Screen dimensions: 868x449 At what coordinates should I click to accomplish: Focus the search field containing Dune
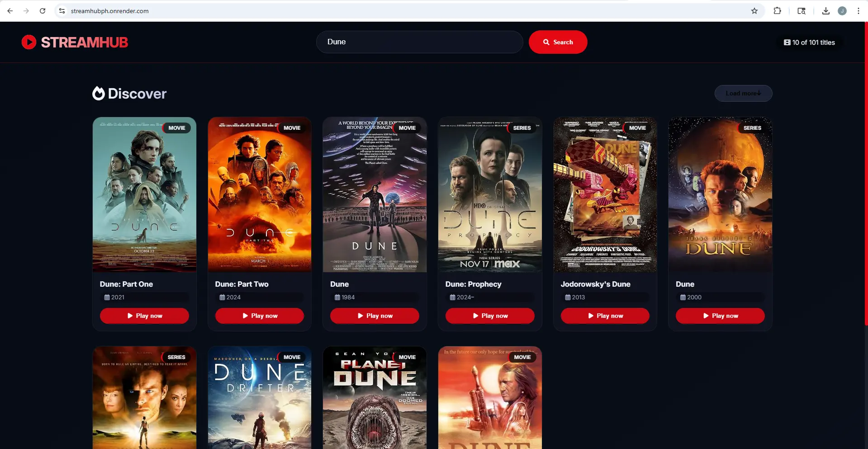click(x=419, y=42)
